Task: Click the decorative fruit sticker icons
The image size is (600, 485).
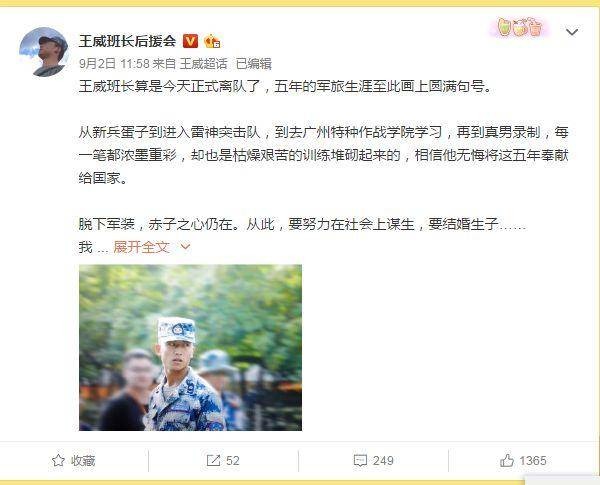Action: click(520, 28)
